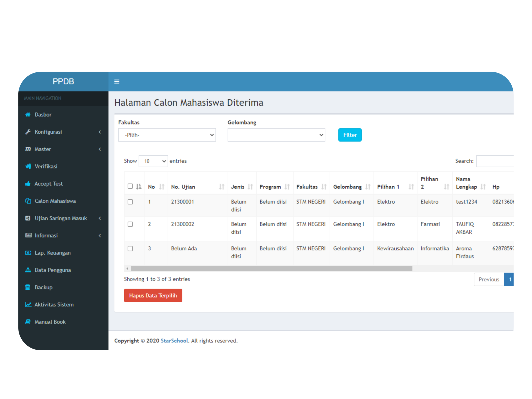Click the table horizontal scrollbar
532x399 pixels.
(x=271, y=269)
